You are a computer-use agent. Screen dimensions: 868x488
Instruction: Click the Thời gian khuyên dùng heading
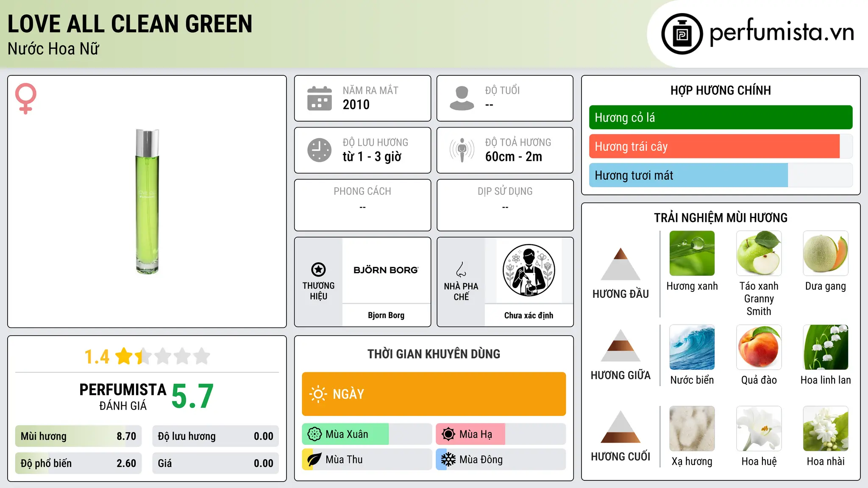coord(434,354)
